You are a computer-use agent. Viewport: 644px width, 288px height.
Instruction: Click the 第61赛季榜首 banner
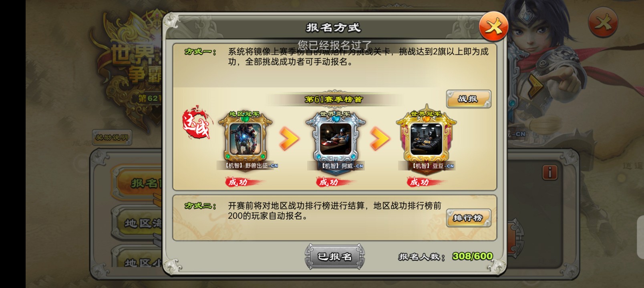pyautogui.click(x=334, y=99)
